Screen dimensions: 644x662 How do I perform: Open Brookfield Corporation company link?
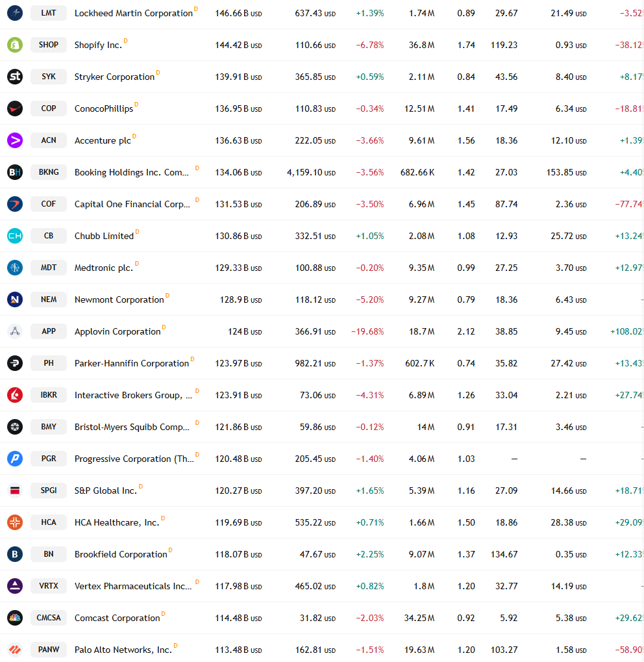click(x=121, y=554)
